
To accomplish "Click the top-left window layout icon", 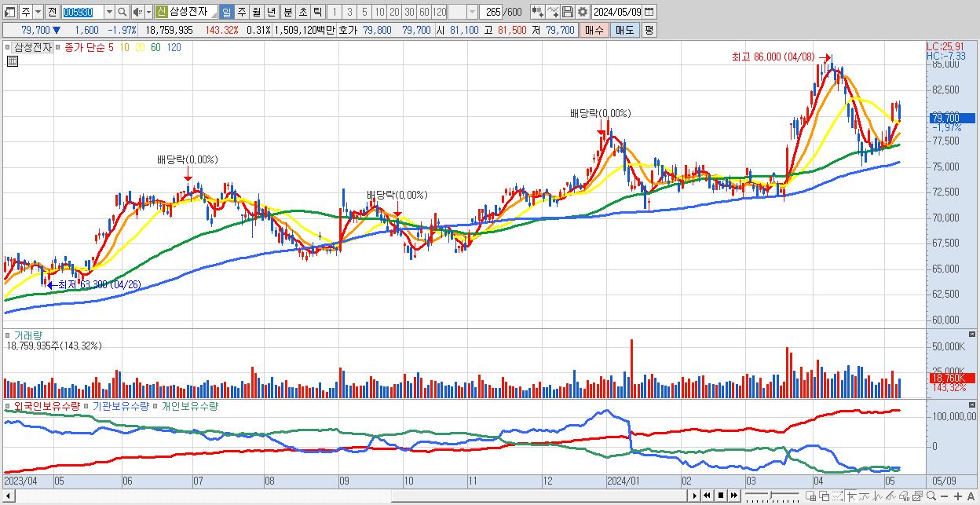I will [x=9, y=12].
